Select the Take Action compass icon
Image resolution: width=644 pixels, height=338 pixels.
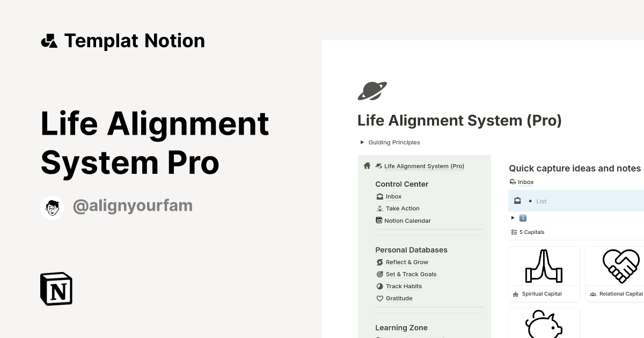coord(379,208)
